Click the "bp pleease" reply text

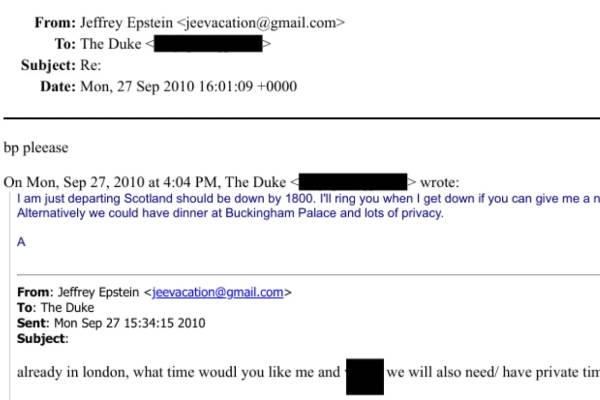click(x=36, y=147)
